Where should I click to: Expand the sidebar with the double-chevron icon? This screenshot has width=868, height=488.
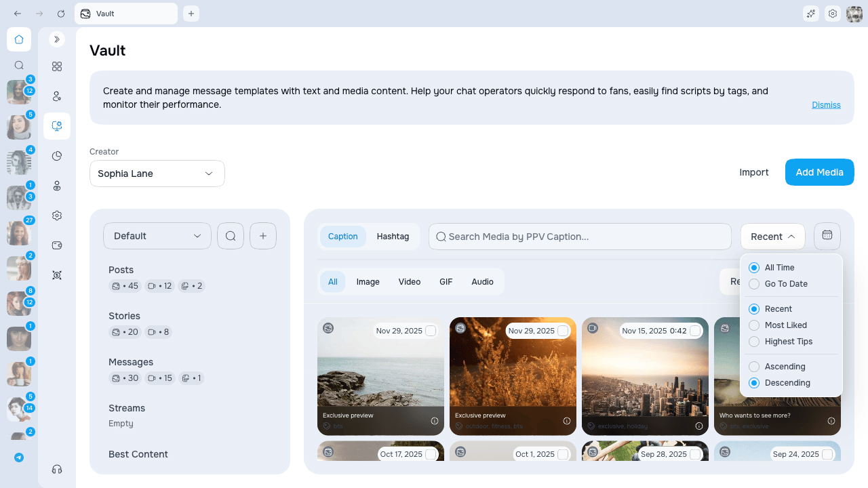tap(57, 39)
